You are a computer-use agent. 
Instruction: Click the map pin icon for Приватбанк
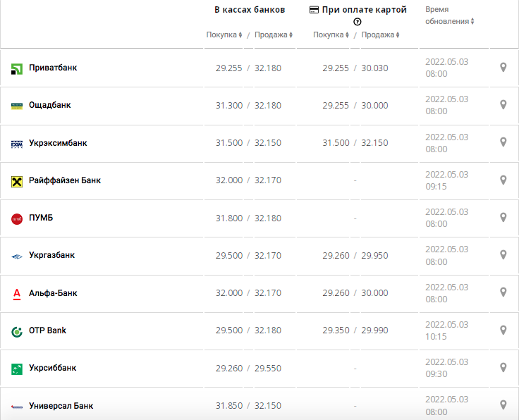[503, 68]
